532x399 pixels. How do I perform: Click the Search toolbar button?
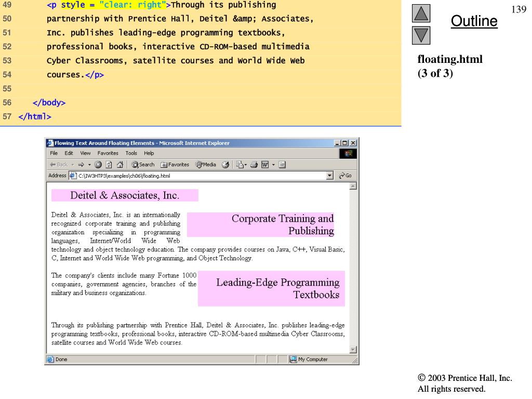[143, 165]
